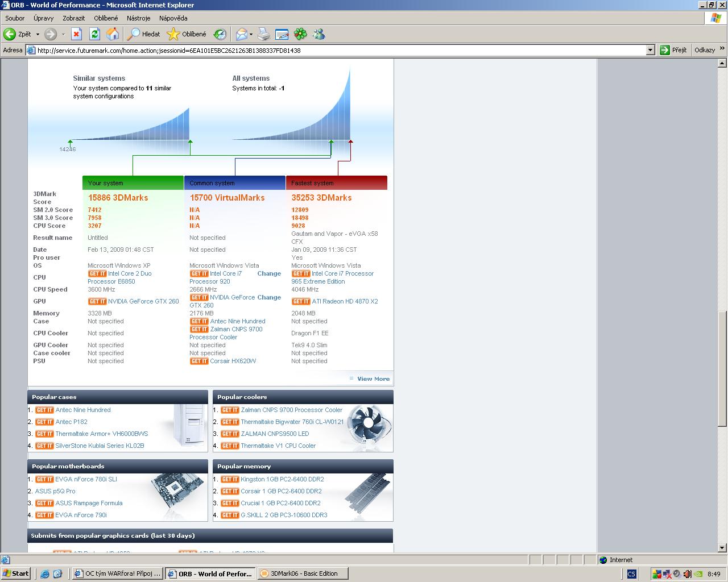Open ATI Radeon HD 4870 X2 link
Image resolution: width=728 pixels, height=582 pixels.
point(345,301)
